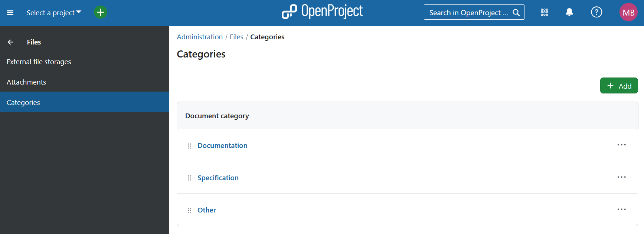Click the back arrow beside Files

(10, 42)
